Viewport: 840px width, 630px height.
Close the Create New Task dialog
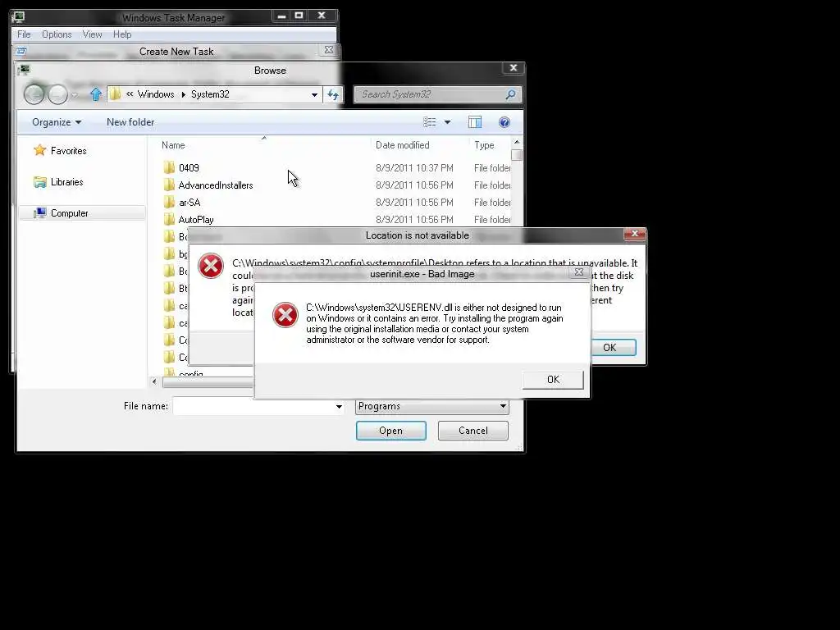329,50
